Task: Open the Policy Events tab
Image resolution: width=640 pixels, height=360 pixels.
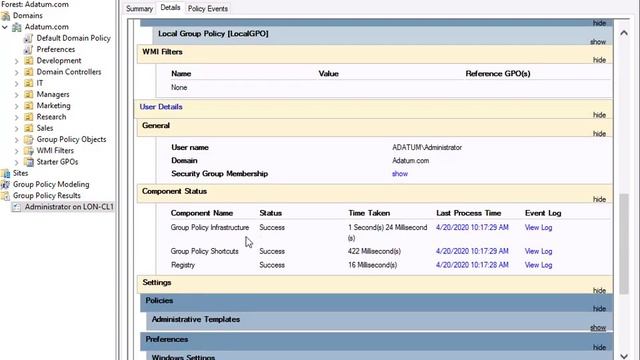Action: coord(208,9)
